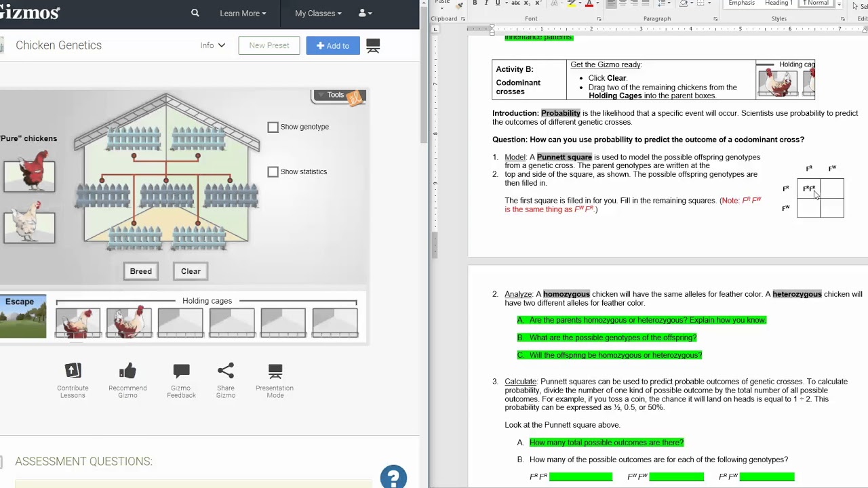The height and width of the screenshot is (488, 868).
Task: Apply red font color in Word
Action: click(589, 3)
